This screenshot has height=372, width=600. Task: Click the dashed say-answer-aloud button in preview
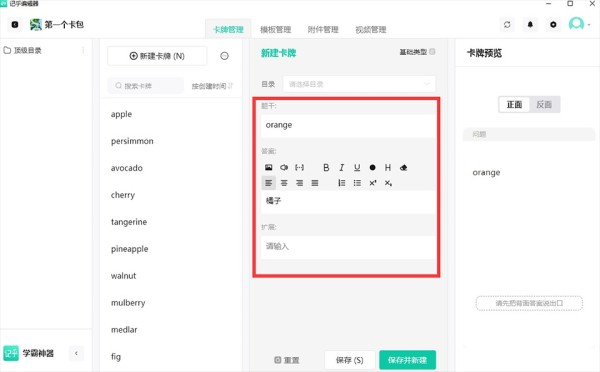click(529, 303)
